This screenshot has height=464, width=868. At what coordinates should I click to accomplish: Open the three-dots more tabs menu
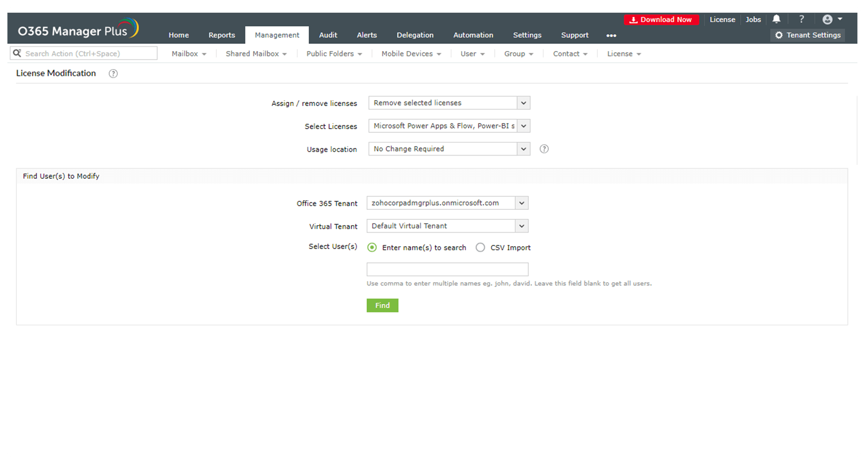pos(611,35)
